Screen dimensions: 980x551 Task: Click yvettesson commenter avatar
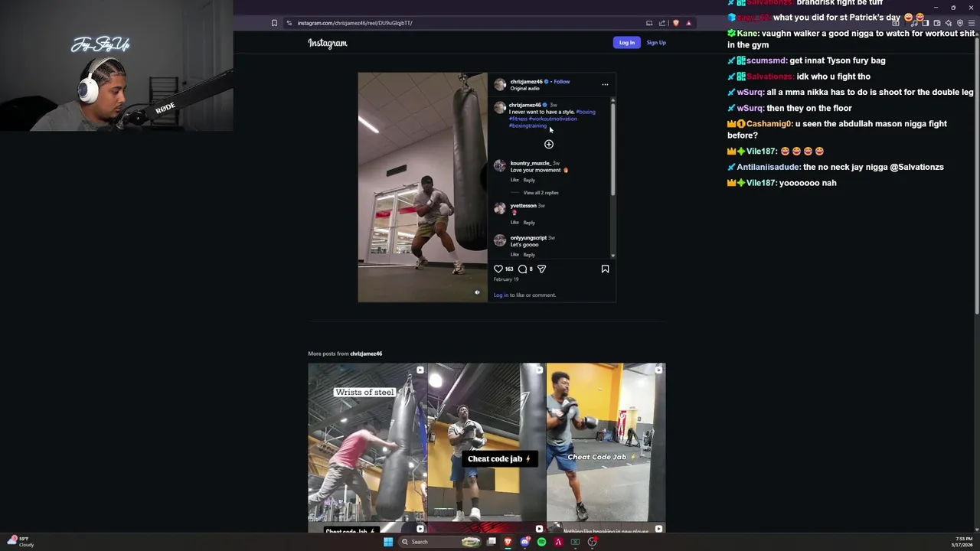[500, 208]
